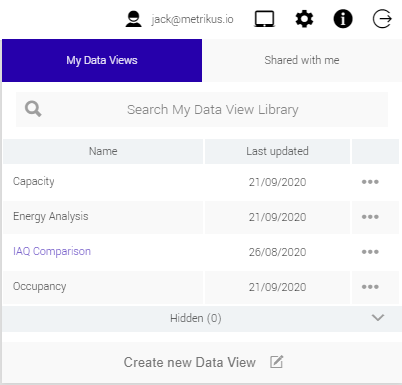Viewport: 402px width, 385px height.
Task: Open settings via the gear icon
Action: pyautogui.click(x=304, y=19)
